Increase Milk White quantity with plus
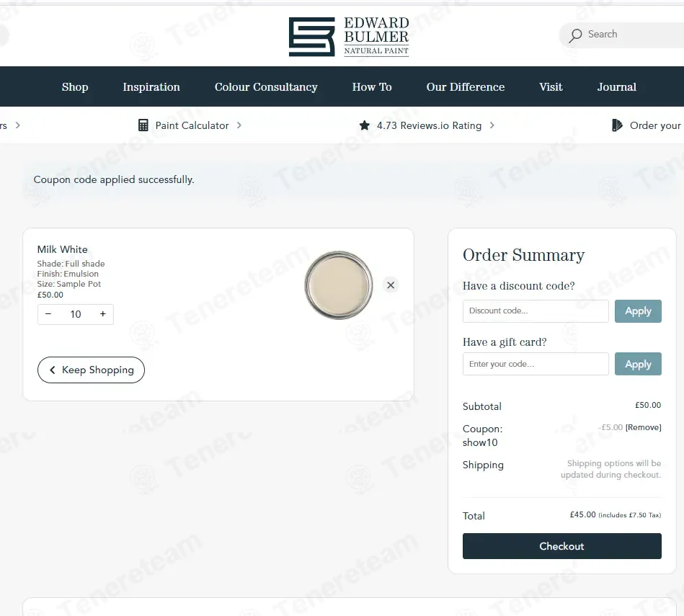This screenshot has height=616, width=684. pos(103,314)
